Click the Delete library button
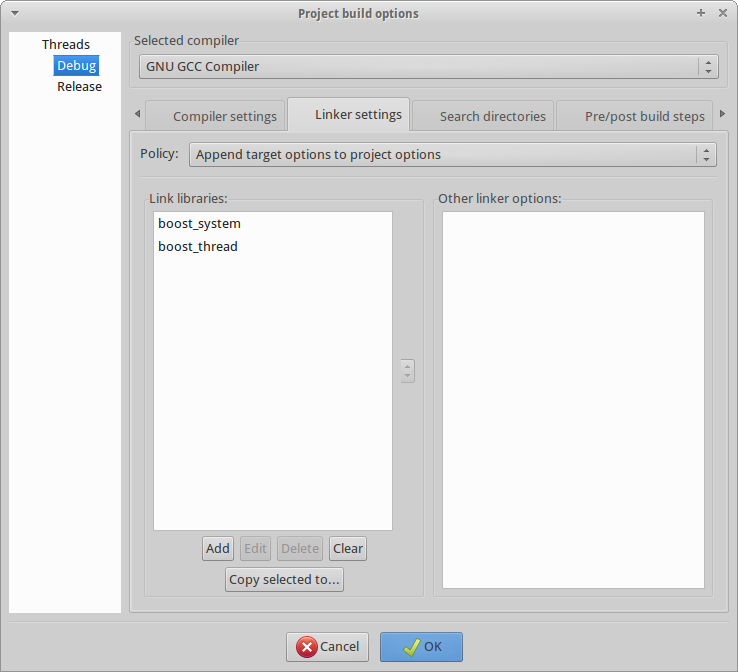The height and width of the screenshot is (672, 738). [300, 549]
